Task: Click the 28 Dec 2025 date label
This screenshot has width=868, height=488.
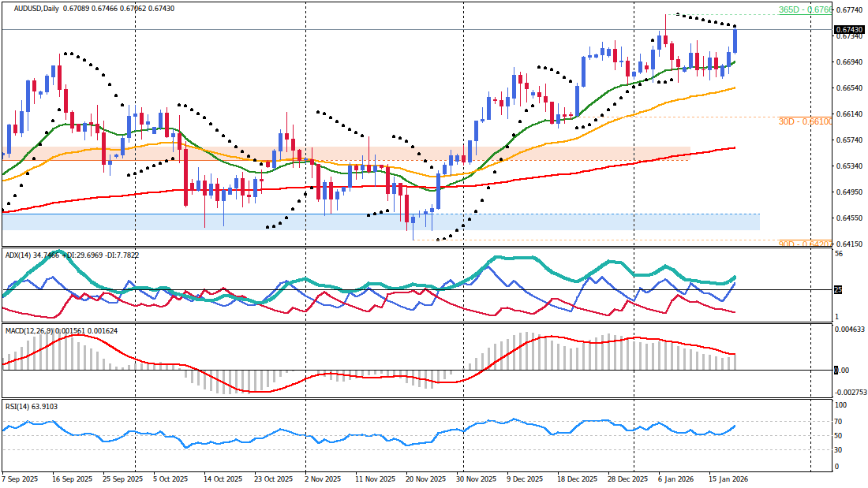Action: coord(628,479)
